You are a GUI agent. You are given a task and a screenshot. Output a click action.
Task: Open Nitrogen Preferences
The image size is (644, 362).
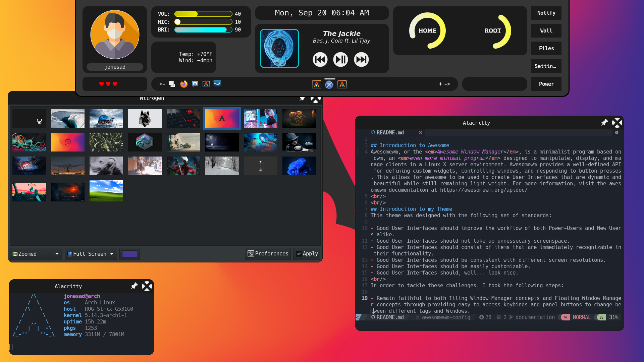click(x=268, y=254)
